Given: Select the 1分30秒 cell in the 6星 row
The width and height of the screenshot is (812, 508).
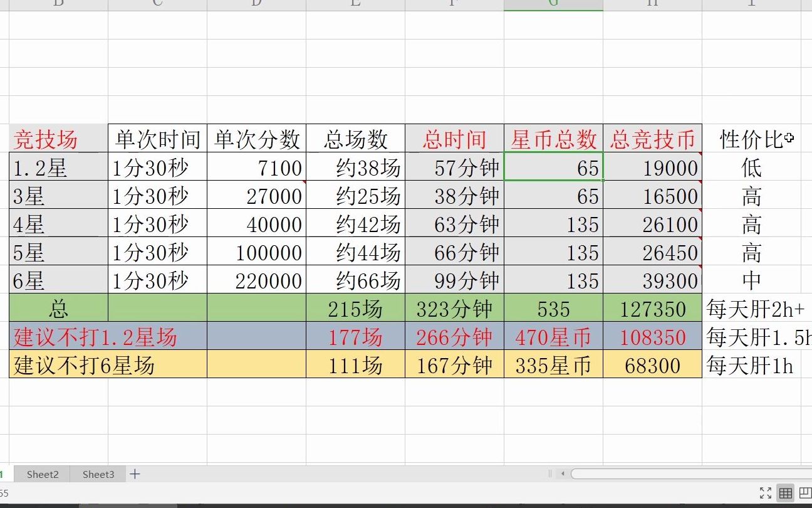Looking at the screenshot, I should (157, 280).
